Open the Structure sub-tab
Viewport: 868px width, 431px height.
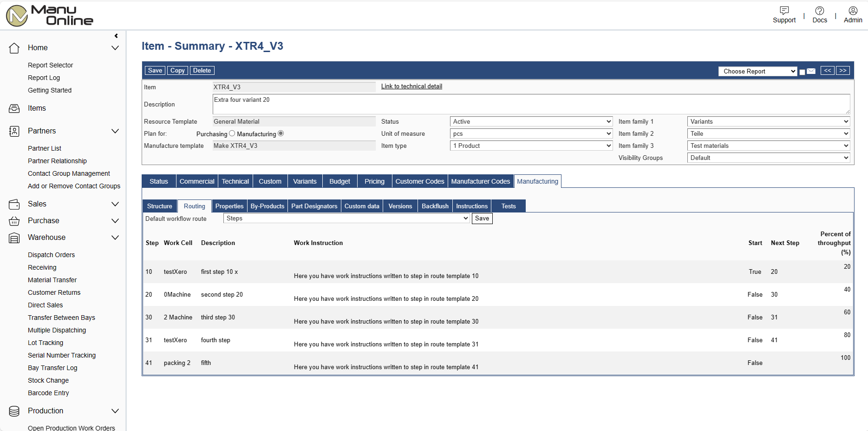[159, 206]
